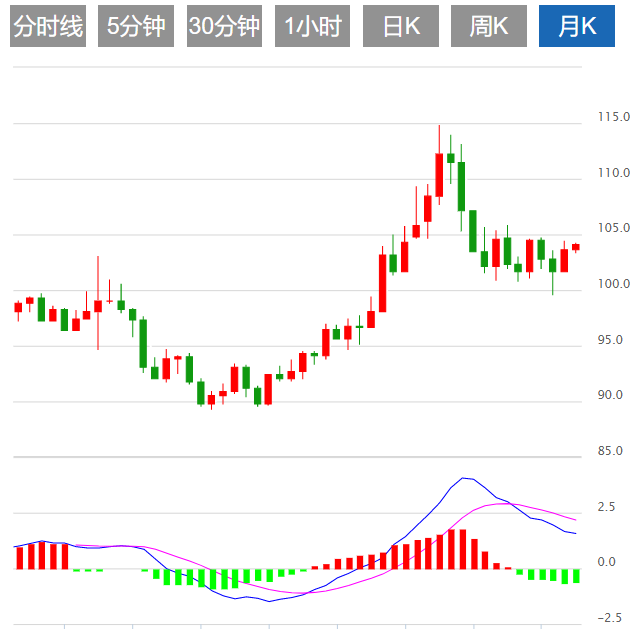Click the 85.0 price axis label
Viewport: 638px width, 629px height.
click(610, 450)
